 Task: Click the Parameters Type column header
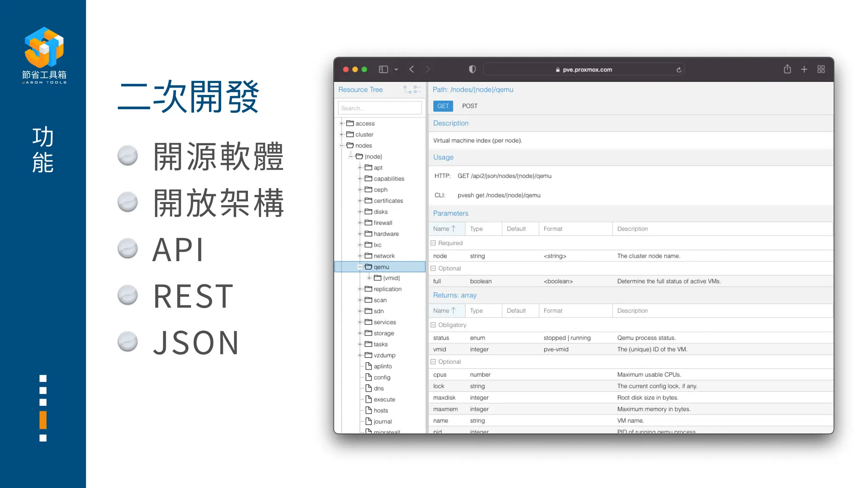[x=484, y=229]
